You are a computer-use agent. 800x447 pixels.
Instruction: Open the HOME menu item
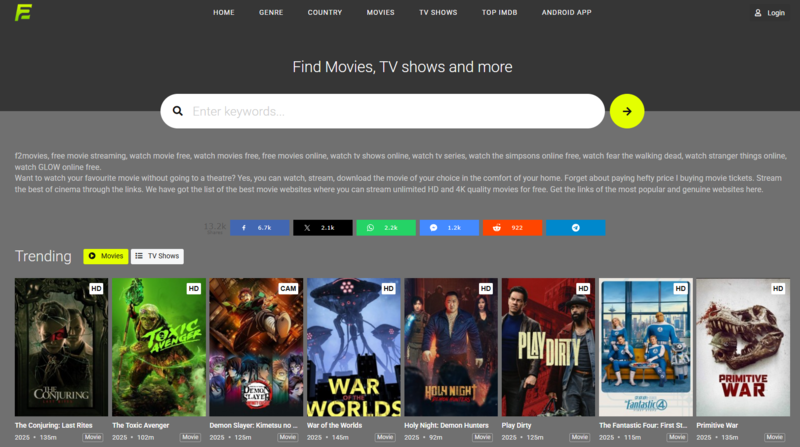tap(223, 12)
